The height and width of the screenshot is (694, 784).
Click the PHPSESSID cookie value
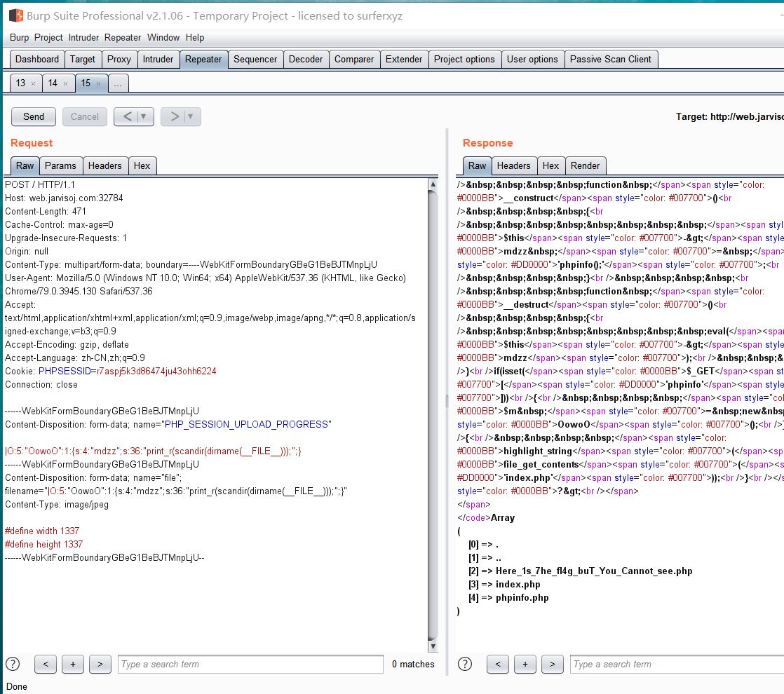[156, 371]
